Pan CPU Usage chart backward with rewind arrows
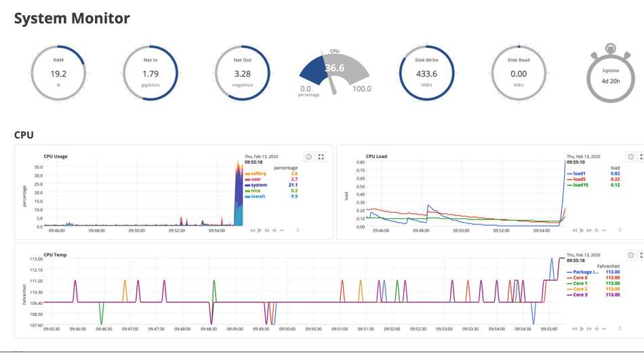This screenshot has width=644, height=355. pos(253,230)
